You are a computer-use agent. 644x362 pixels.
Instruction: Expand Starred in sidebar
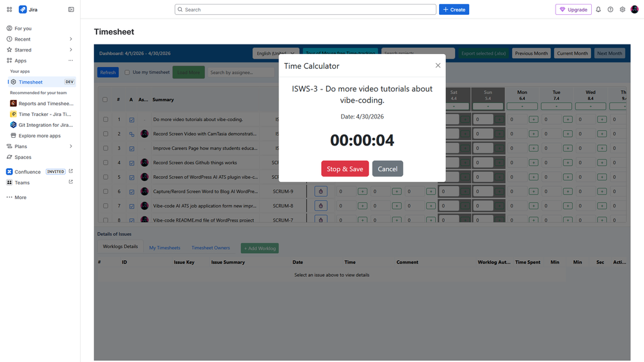(x=71, y=50)
